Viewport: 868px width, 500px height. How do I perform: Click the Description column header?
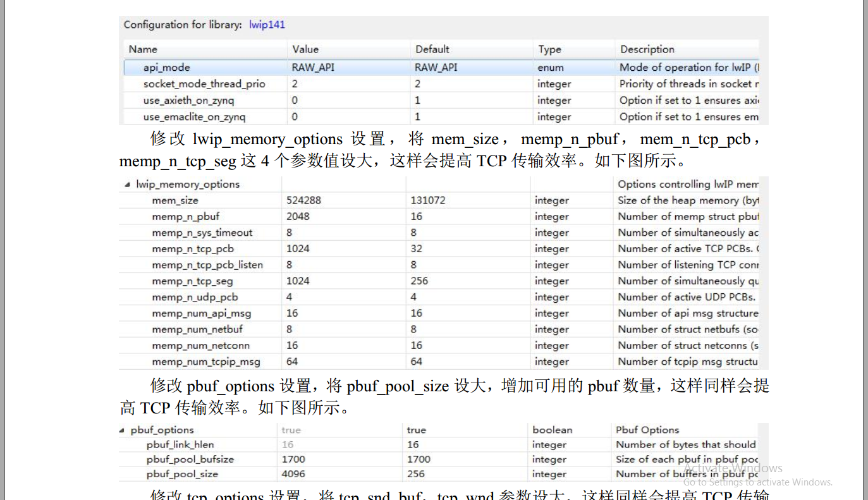pyautogui.click(x=647, y=49)
